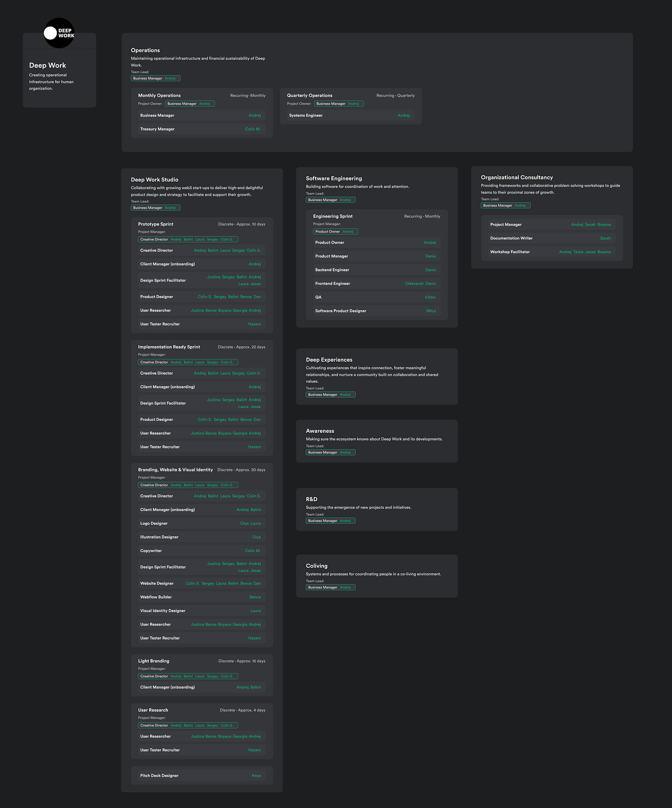
Task: Open the Monthly Operations project heading
Action: (x=159, y=96)
